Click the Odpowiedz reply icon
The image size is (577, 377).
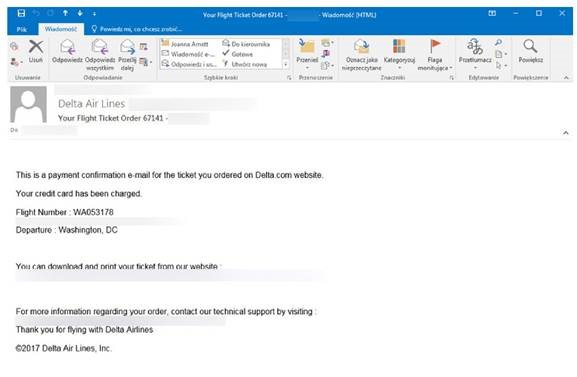[67, 47]
